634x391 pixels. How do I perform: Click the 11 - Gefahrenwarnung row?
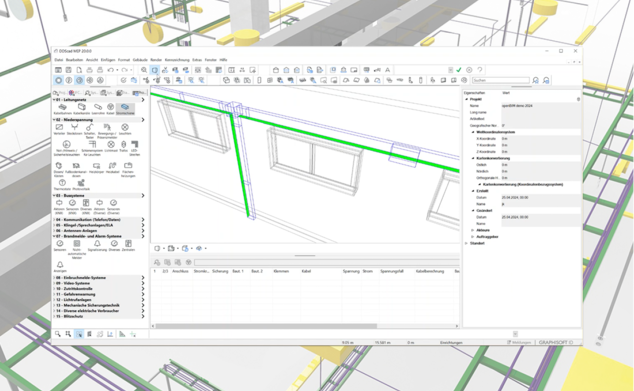point(99,294)
